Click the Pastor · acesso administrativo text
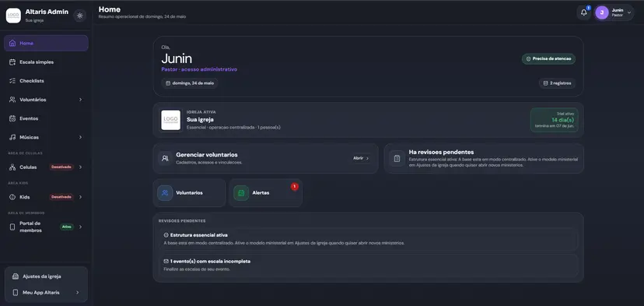 click(x=199, y=69)
